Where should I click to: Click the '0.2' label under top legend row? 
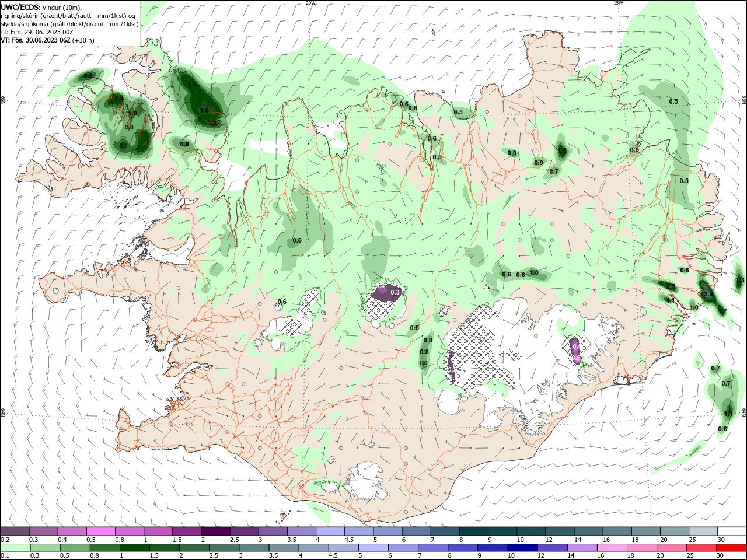(5, 540)
